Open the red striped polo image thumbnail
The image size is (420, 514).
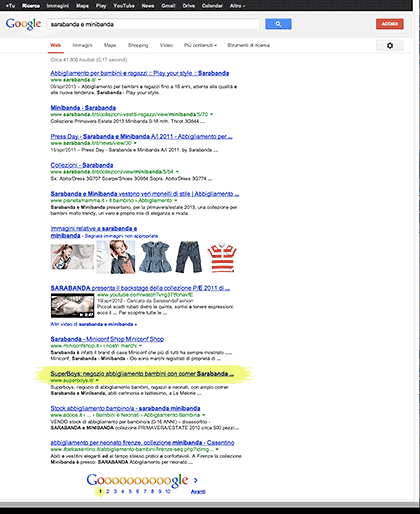(222, 258)
